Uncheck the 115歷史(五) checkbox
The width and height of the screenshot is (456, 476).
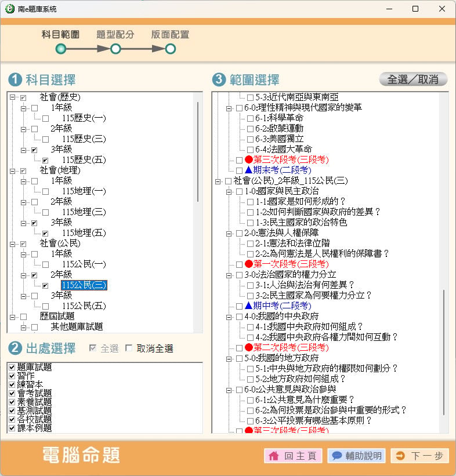(46, 160)
